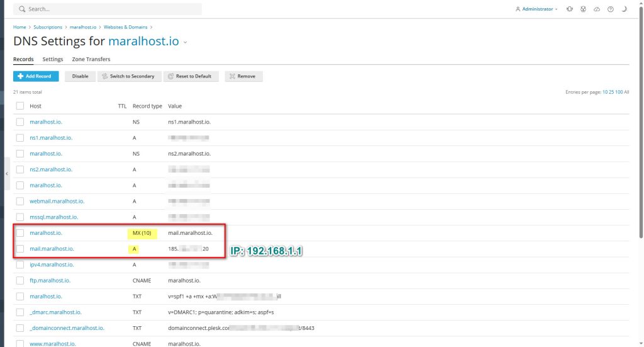
Task: Click the Add Record button
Action: (x=36, y=76)
